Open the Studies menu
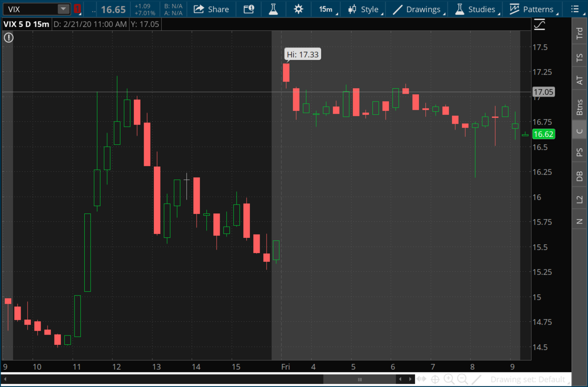588x387 pixels. pos(475,9)
